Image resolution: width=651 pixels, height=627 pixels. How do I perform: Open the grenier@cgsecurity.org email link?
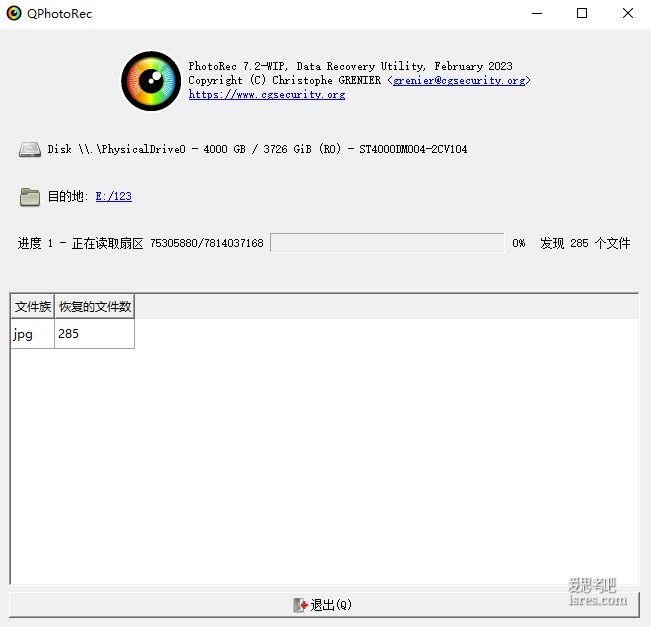pos(459,80)
